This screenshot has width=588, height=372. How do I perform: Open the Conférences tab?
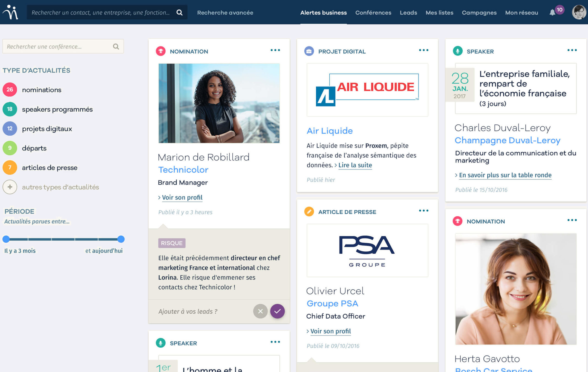tap(373, 13)
